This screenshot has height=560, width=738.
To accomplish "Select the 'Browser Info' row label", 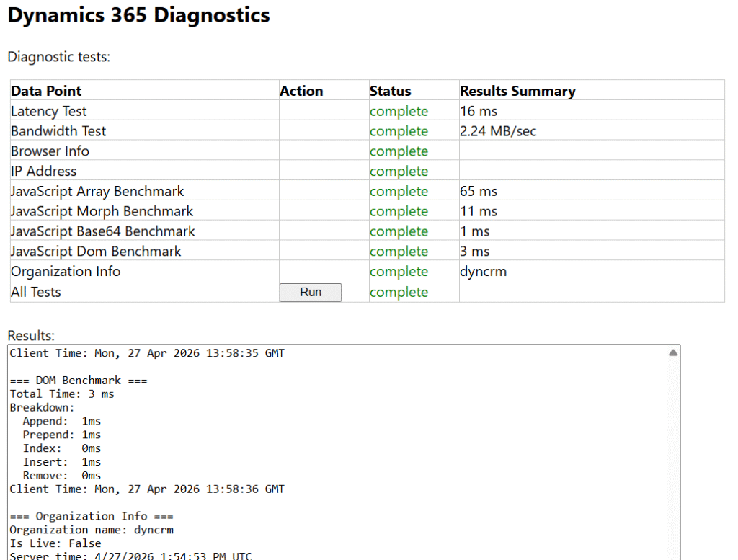I will click(50, 151).
